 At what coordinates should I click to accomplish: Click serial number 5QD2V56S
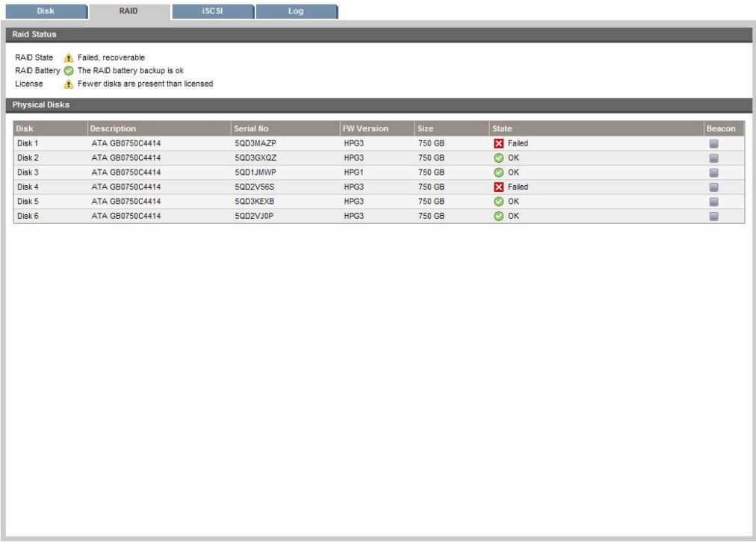[255, 187]
